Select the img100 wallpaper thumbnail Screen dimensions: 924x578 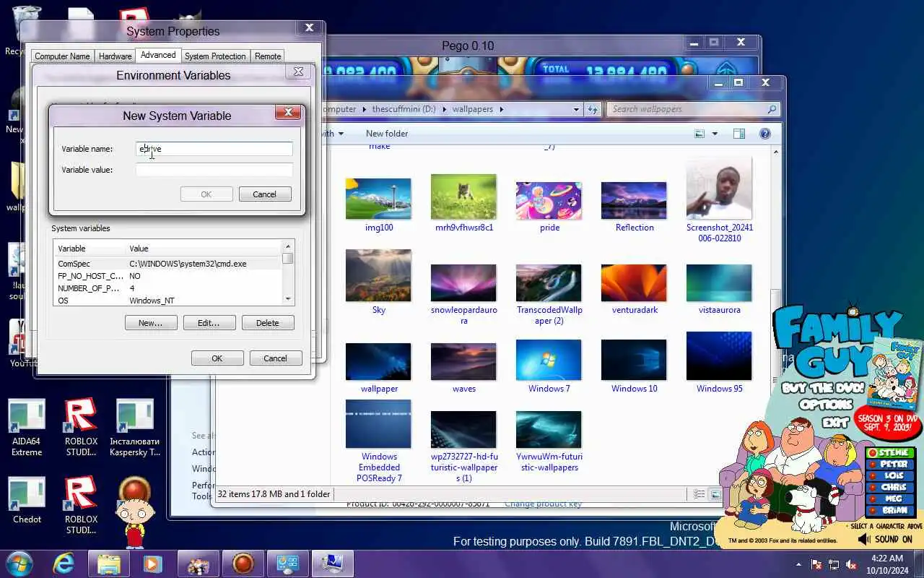click(379, 204)
